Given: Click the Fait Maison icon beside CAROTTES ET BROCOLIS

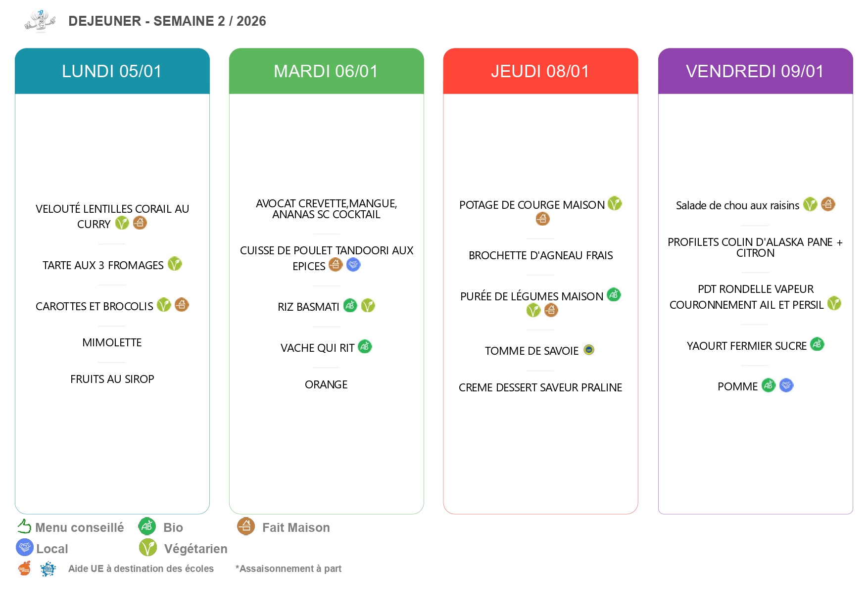Looking at the screenshot, I should [x=182, y=305].
